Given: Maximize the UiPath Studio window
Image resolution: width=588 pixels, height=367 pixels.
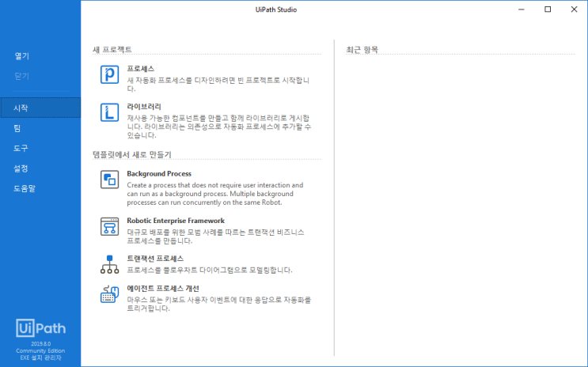Looking at the screenshot, I should 548,9.
